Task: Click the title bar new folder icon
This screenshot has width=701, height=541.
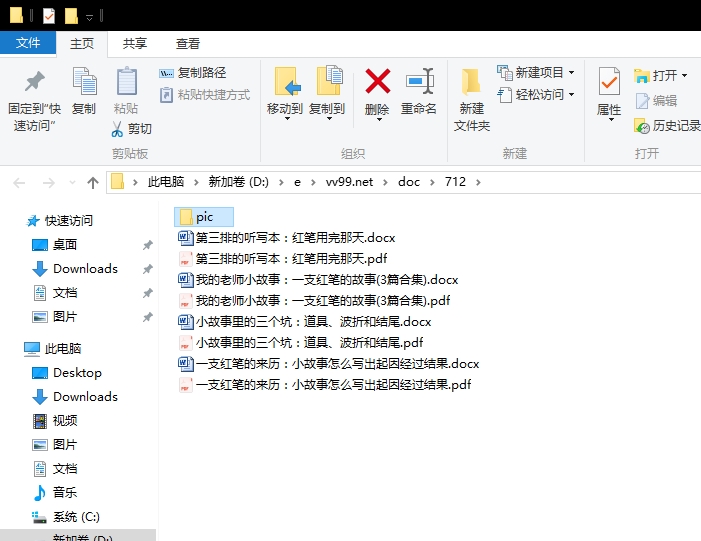Action: pyautogui.click(x=71, y=16)
